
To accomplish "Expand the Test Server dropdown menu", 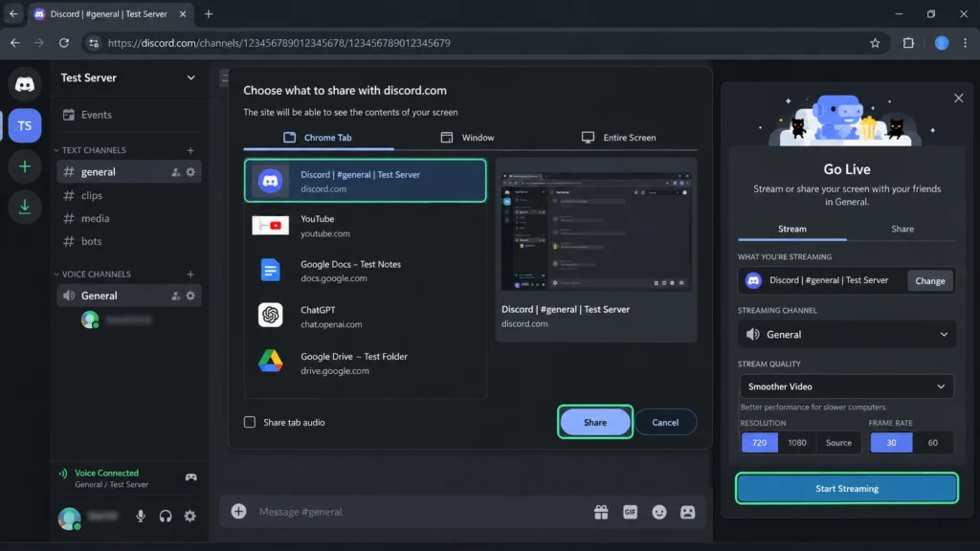I will tap(190, 77).
